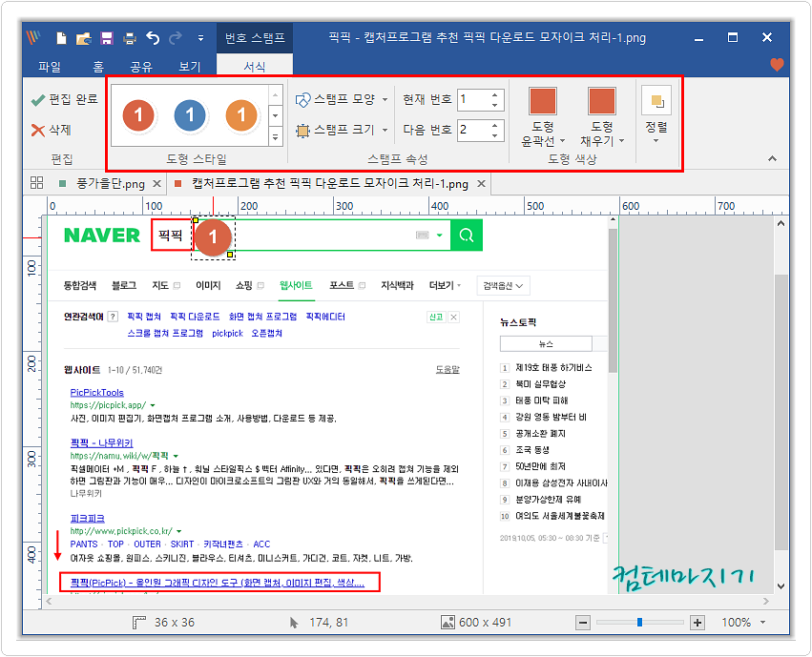The height and width of the screenshot is (657, 812).
Task: Choose the orange number stamp style
Action: point(241,115)
